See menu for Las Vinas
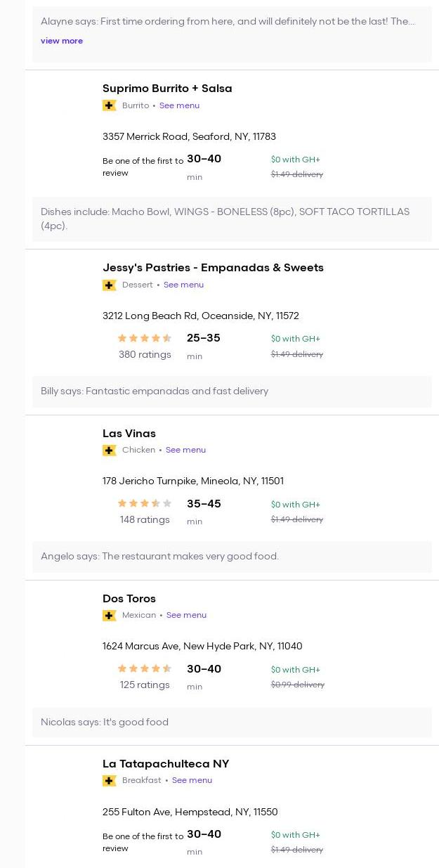This screenshot has height=868, width=439. click(185, 450)
